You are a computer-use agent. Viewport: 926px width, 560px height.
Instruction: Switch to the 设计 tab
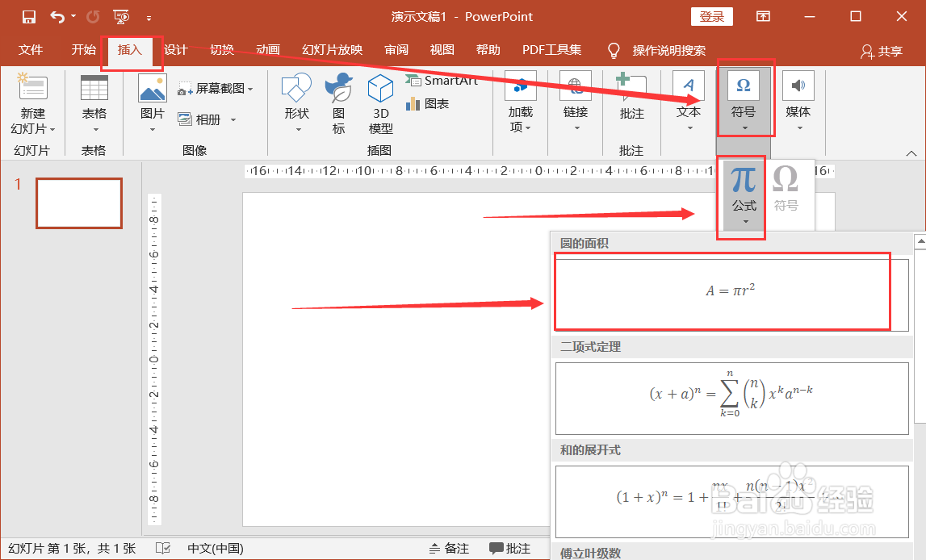tap(175, 50)
